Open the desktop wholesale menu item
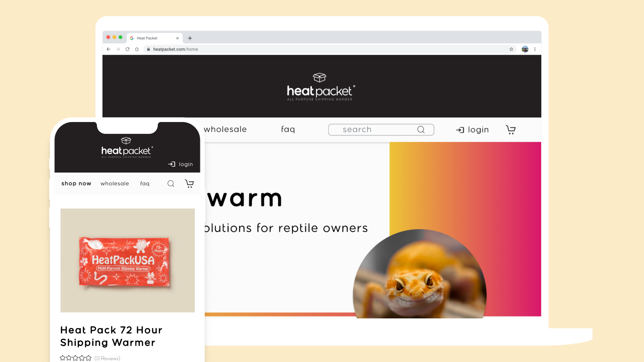This screenshot has width=644, height=362. [225, 129]
